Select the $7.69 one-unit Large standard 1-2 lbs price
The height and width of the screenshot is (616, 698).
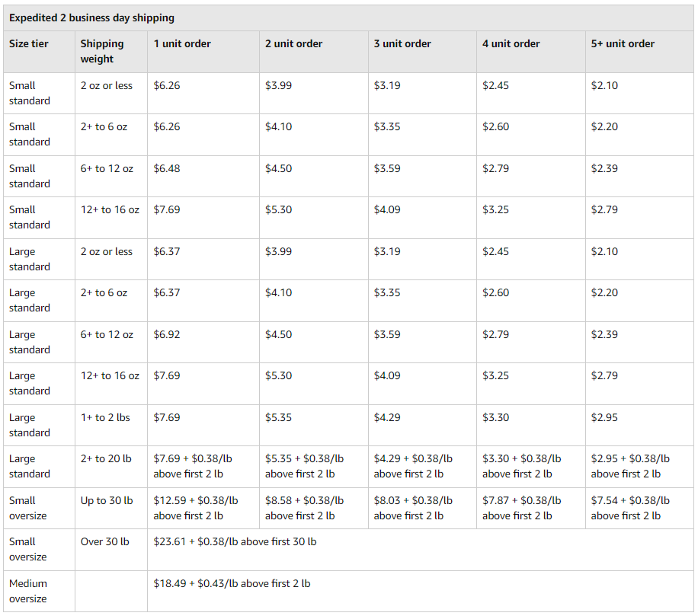coord(168,417)
